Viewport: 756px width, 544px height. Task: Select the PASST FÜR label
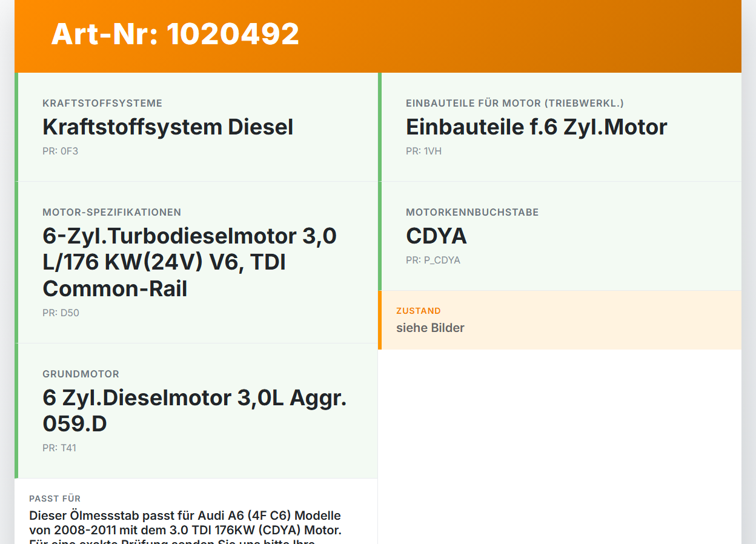tap(55, 499)
